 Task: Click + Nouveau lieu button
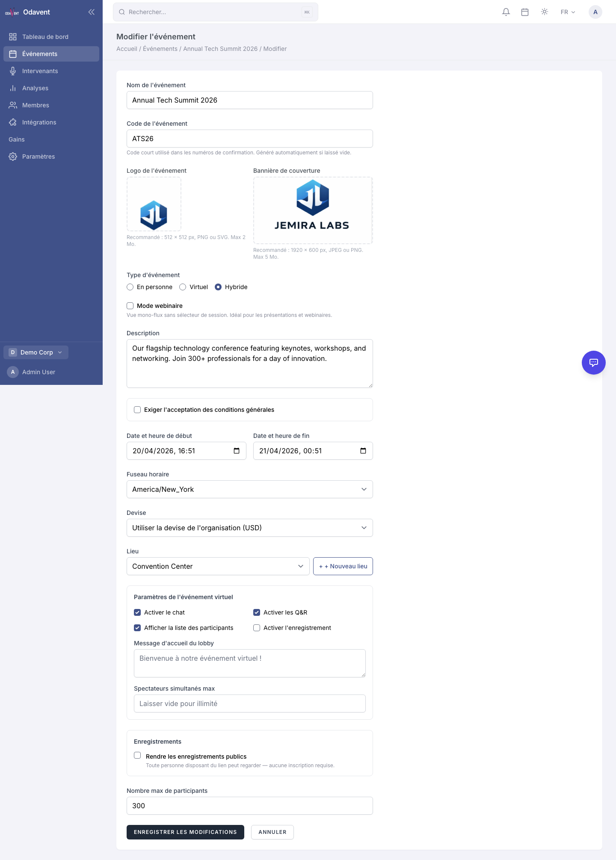(343, 566)
